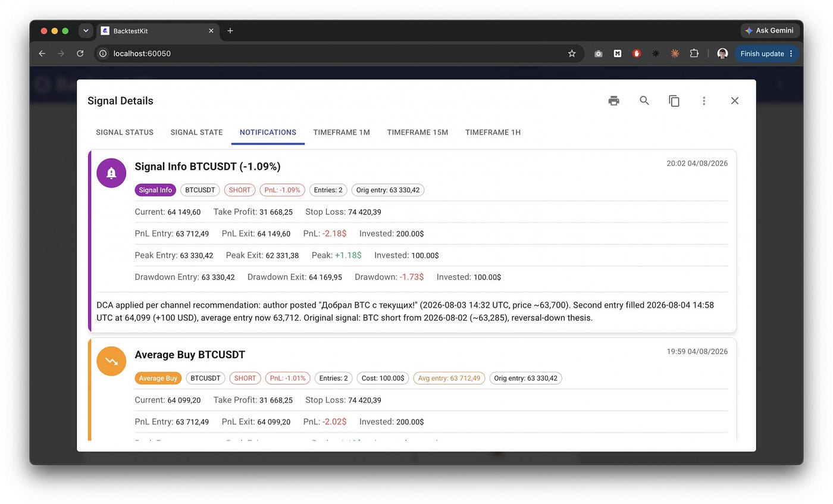
Task: Click Stop Loss 74 420,39 in Signal Info card
Action: [x=343, y=212]
